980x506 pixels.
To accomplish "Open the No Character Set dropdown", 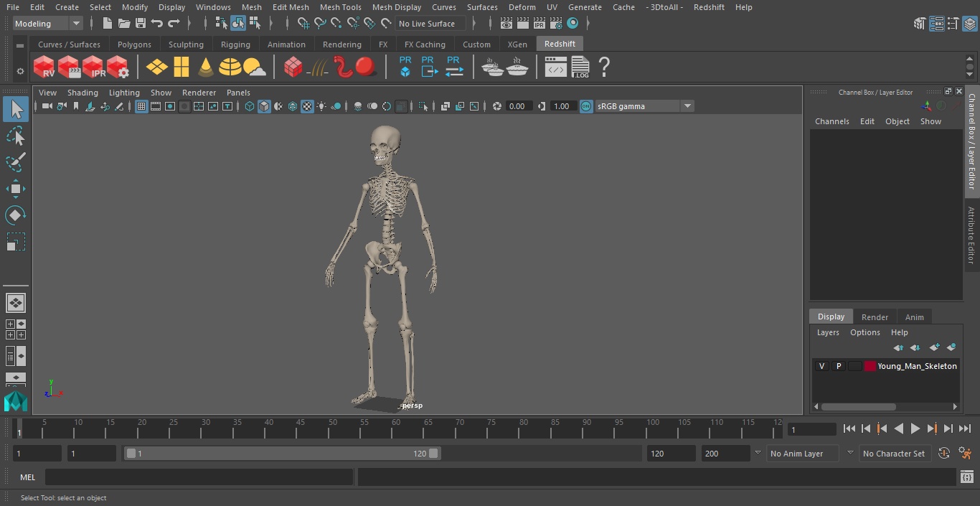I will coord(895,454).
